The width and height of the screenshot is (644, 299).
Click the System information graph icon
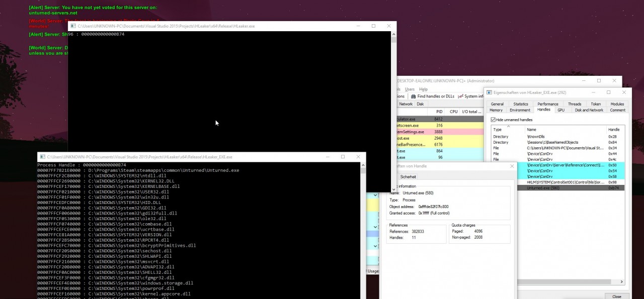461,96
